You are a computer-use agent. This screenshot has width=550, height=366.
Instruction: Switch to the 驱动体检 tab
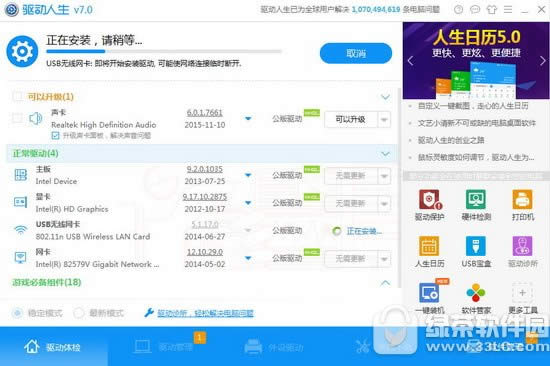(53, 347)
